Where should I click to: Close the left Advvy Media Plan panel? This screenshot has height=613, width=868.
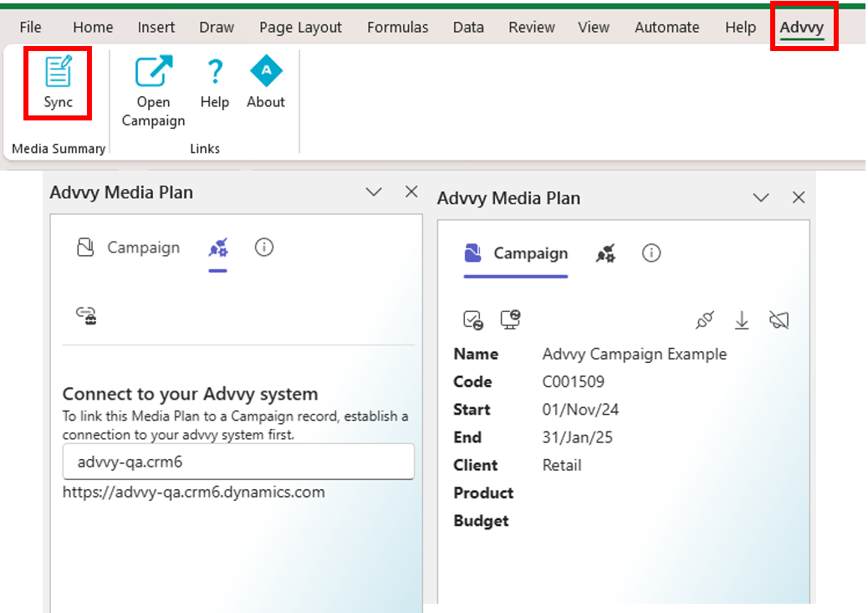click(x=411, y=192)
